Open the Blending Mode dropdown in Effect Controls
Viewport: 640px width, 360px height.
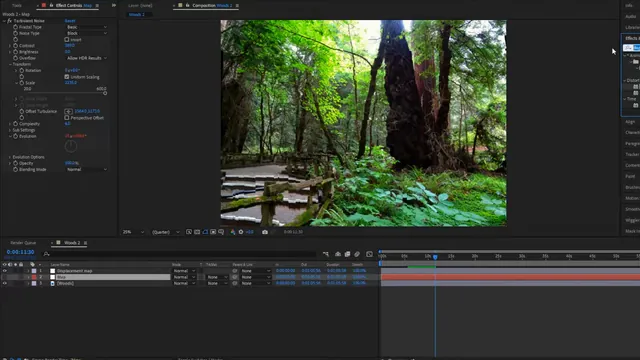[87, 169]
